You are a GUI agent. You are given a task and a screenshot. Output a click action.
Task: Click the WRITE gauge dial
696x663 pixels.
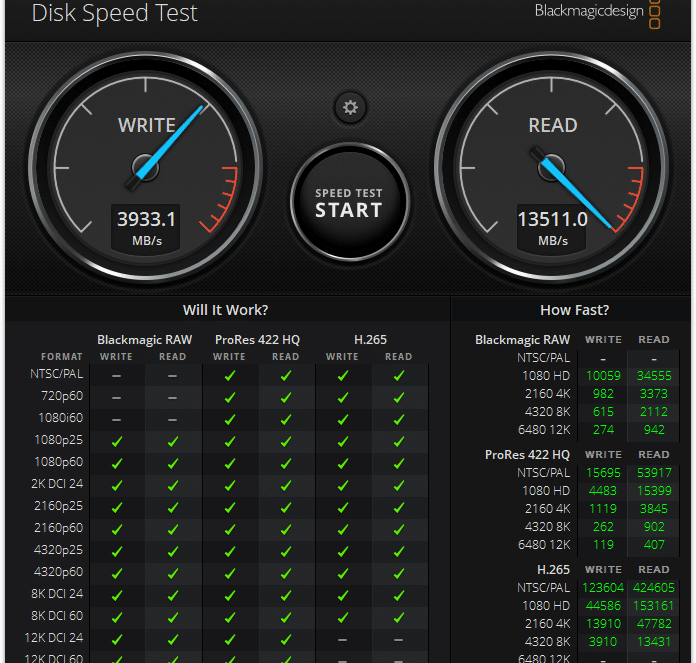[x=146, y=168]
